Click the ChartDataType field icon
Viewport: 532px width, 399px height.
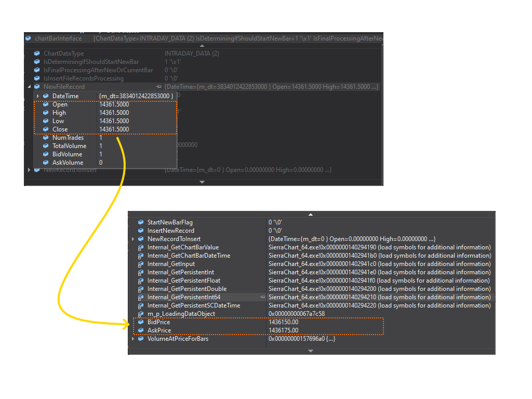click(37, 54)
